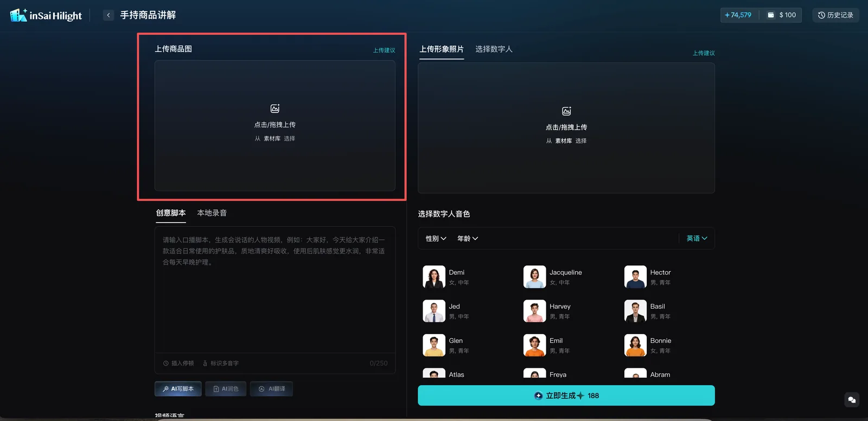Click the AI翻译 button

pyautogui.click(x=271, y=389)
